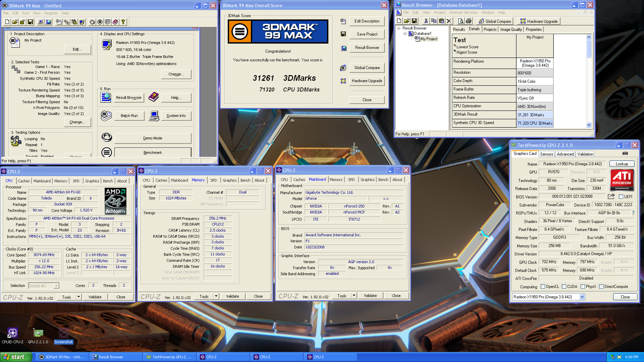Open Internet Services menu in Result Browser
The height and width of the screenshot is (362, 644).
pos(463,12)
